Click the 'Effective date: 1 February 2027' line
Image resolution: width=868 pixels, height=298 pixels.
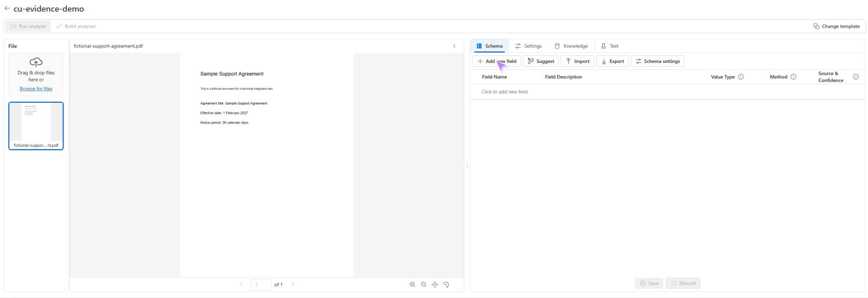click(x=224, y=113)
